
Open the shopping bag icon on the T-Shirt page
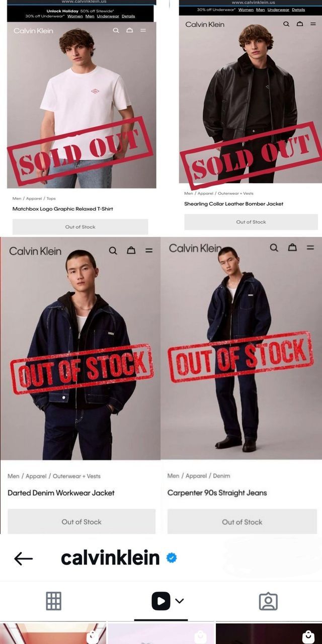129,30
